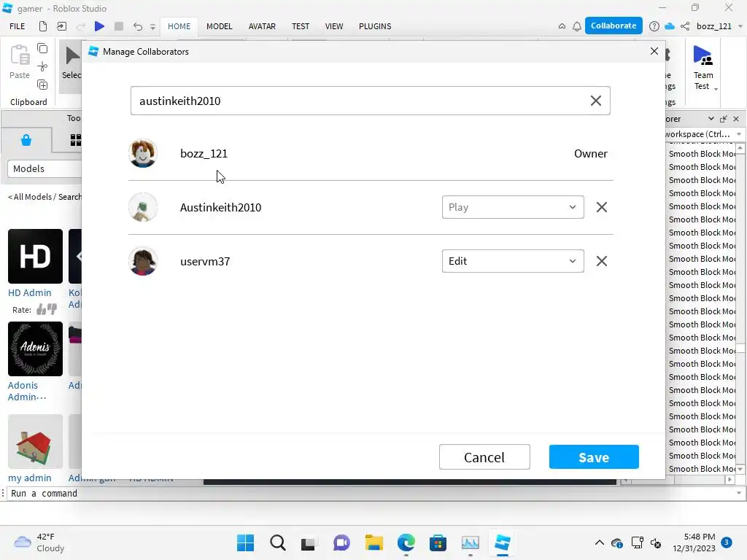Show hidden system tray icons
The height and width of the screenshot is (560, 747).
[x=600, y=542]
